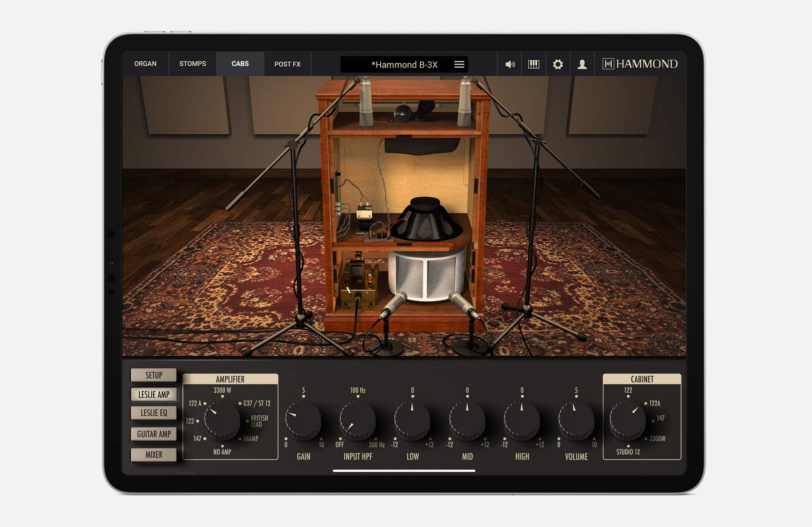Viewport: 812px width, 527px height.
Task: Open the piano keyboard icon
Action: pos(534,64)
